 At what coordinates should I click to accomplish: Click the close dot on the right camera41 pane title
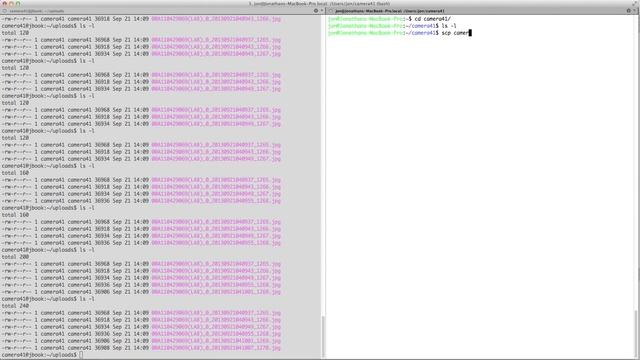[331, 11]
